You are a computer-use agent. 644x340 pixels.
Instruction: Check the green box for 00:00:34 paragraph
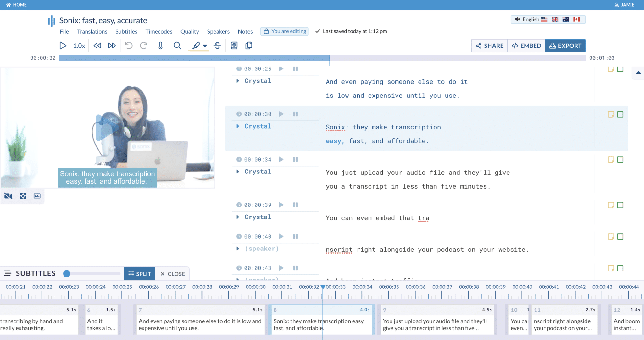[620, 160]
